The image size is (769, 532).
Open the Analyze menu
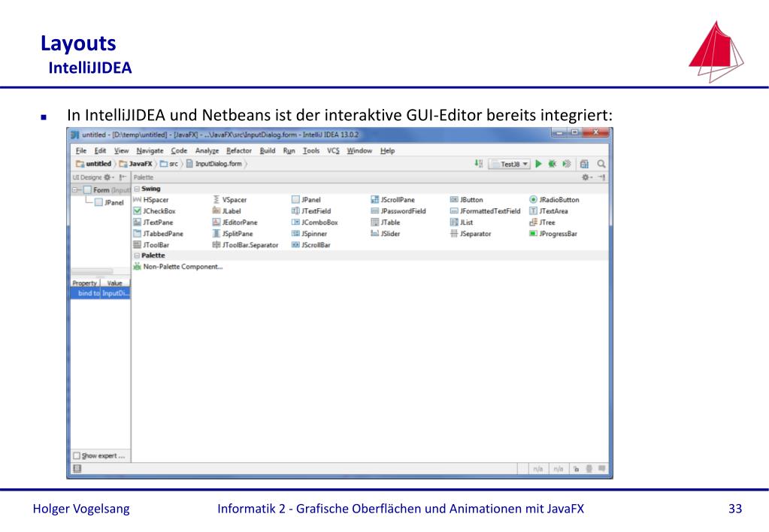[x=207, y=150]
